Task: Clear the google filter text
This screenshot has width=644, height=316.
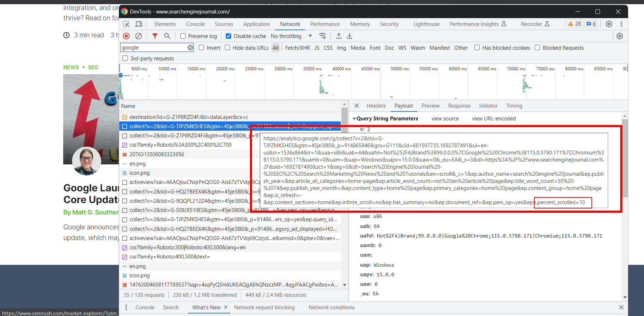Action: (x=190, y=48)
